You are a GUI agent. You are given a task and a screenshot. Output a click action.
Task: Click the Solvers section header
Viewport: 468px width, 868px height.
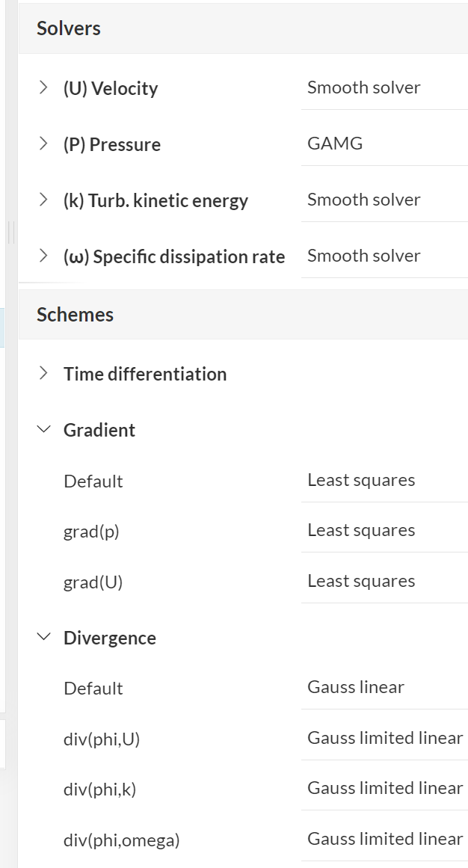(69, 28)
